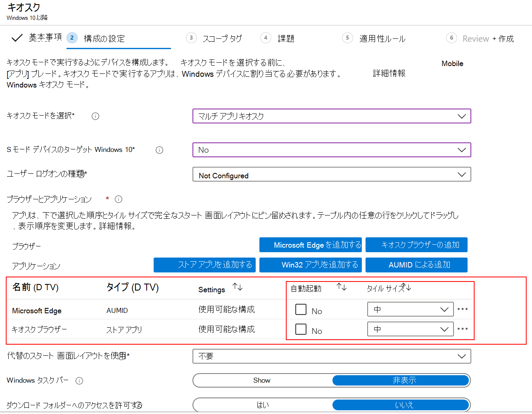532x414 pixels.
Task: Click step 6 circle for Review + 作成
Action: [x=451, y=38]
